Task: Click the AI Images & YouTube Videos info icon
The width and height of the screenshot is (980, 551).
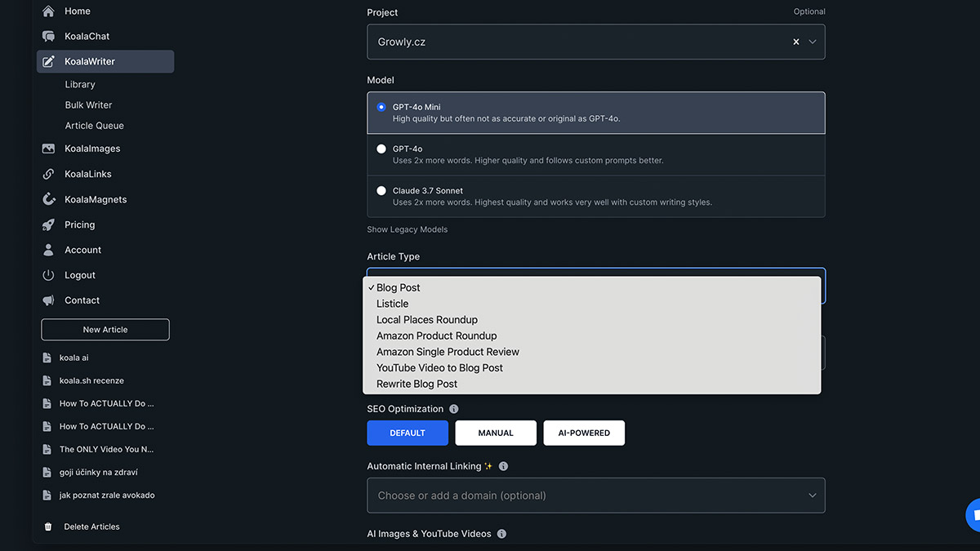Action: [x=501, y=534]
